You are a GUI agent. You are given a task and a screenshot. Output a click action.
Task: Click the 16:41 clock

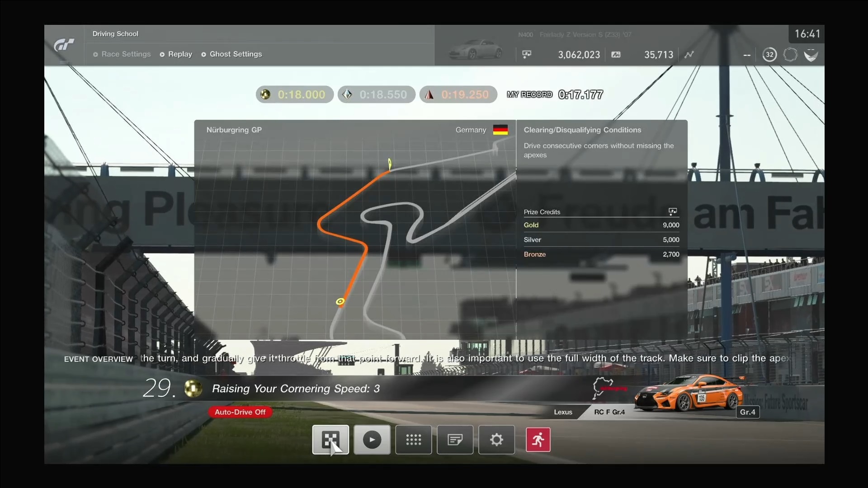807,34
